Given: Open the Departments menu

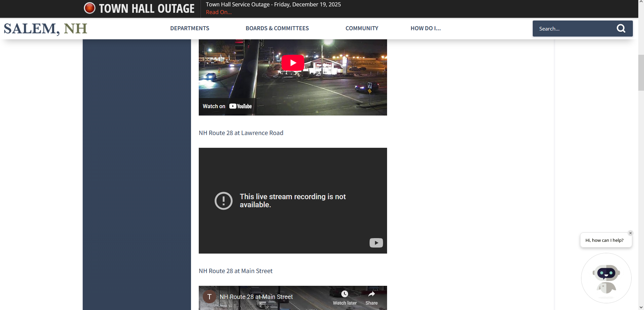Looking at the screenshot, I should [x=190, y=28].
